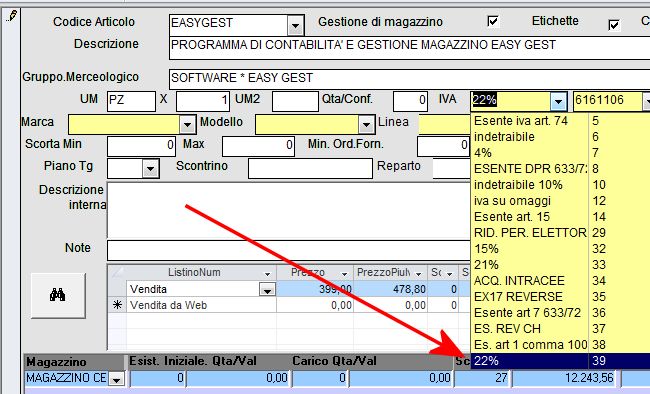Select 'ACQ. INTRACEE' IVA option
650x394 pixels.
pyautogui.click(x=560, y=281)
